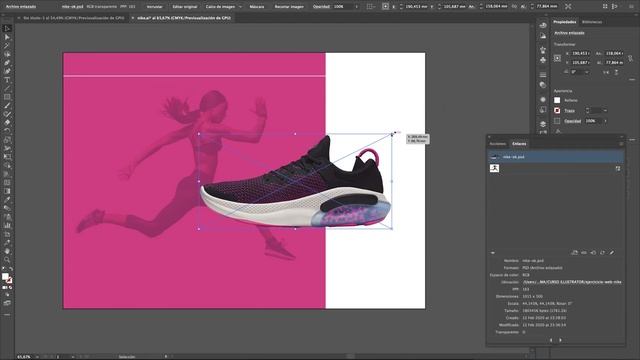Select the Line Segment tool
The width and height of the screenshot is (640, 360).
click(x=7, y=89)
